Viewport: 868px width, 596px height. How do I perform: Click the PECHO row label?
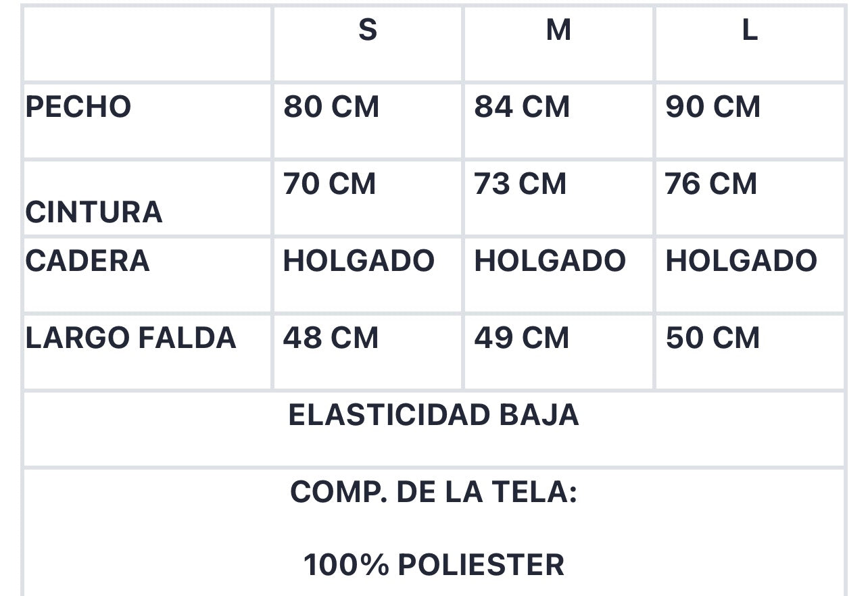[x=78, y=107]
